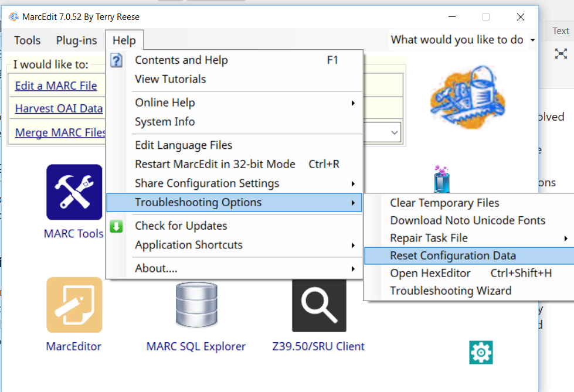Choose View Tutorials

[235, 79]
